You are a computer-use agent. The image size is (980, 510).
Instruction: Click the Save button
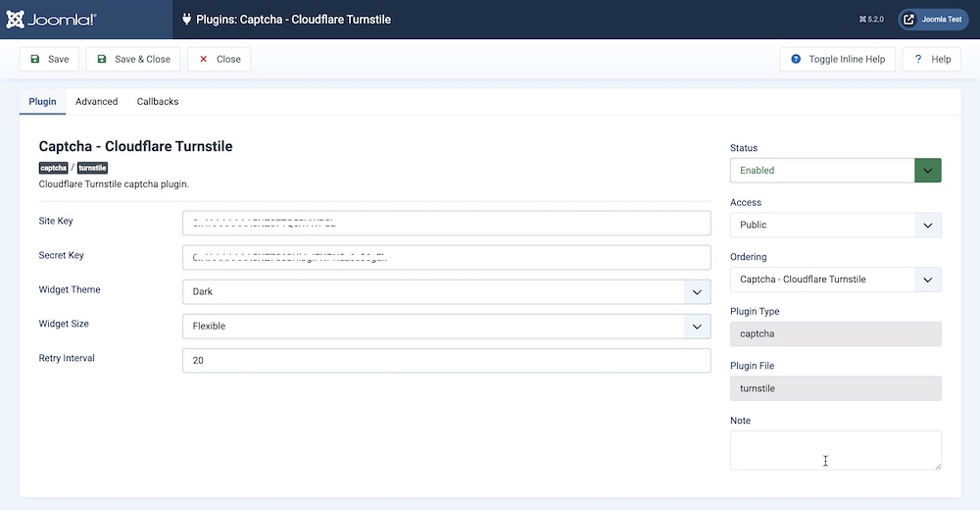(49, 59)
